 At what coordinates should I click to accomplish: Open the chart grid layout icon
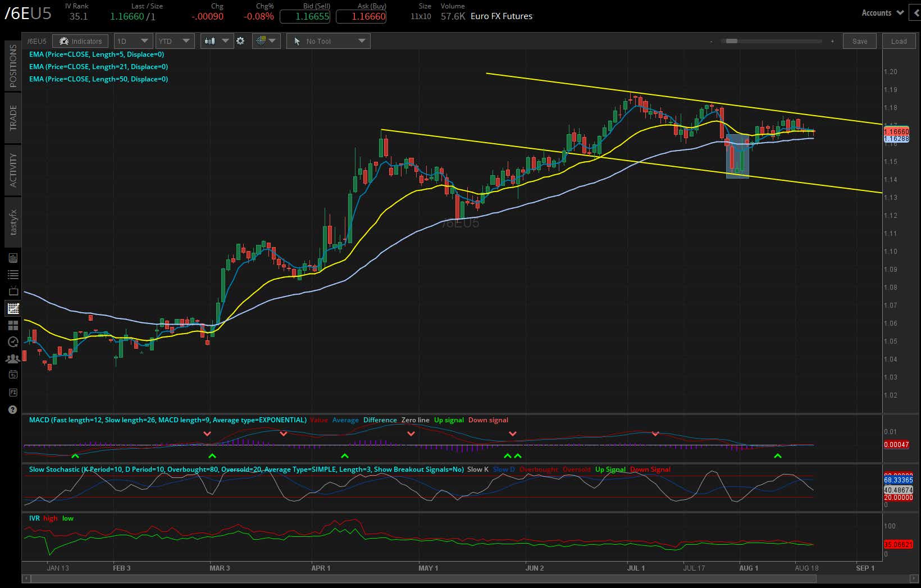coord(262,40)
